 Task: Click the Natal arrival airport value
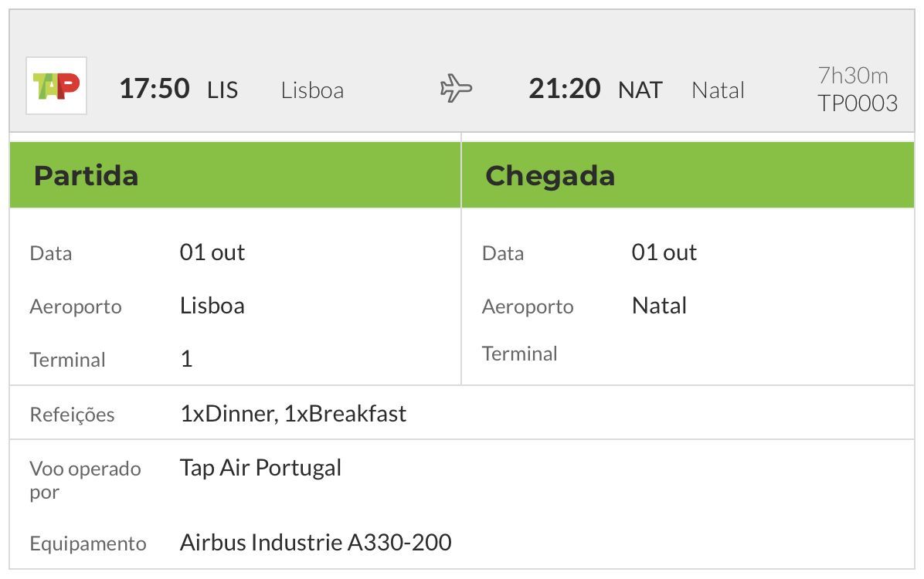pos(659,306)
